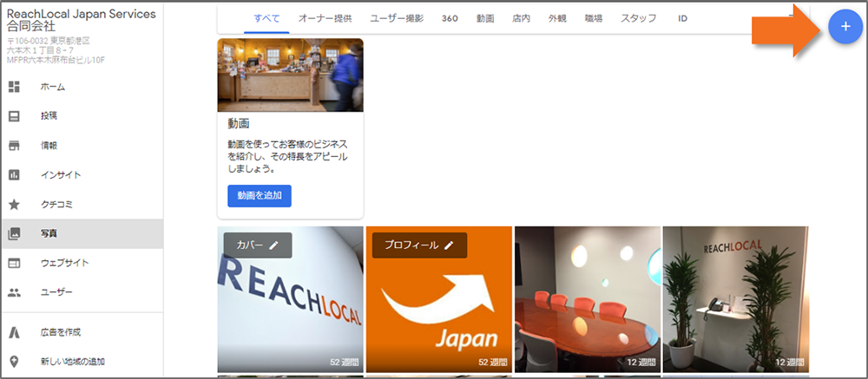Open the ユーザー撮影 tab
The image size is (868, 379).
click(x=397, y=18)
